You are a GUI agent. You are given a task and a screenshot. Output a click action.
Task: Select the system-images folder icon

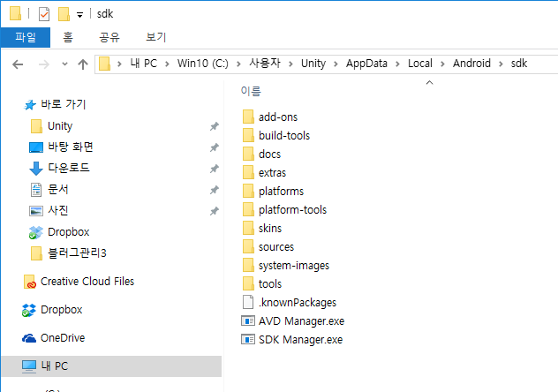[248, 265]
